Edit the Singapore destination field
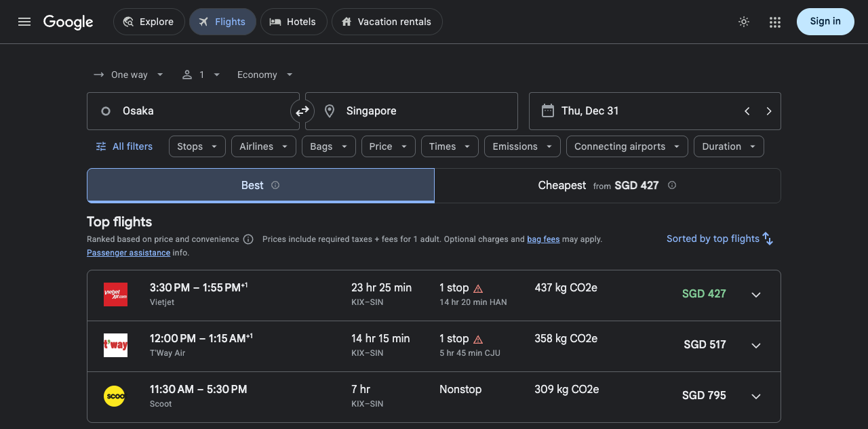868x429 pixels. coord(412,111)
